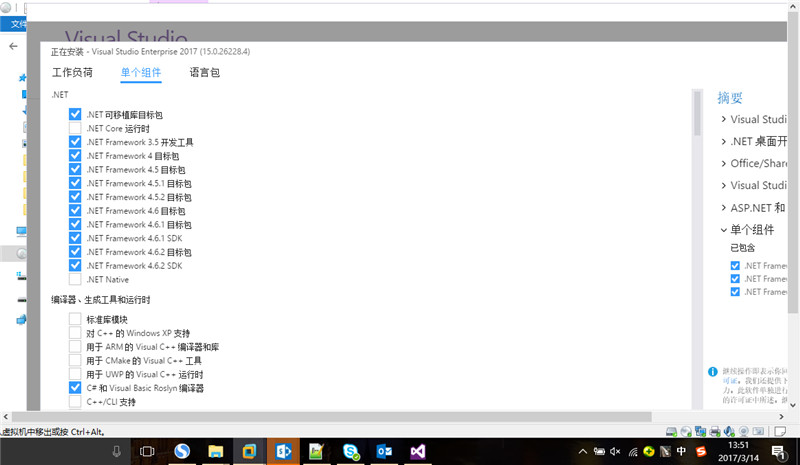Click the Wi-Fi network tray icon

coord(633,451)
